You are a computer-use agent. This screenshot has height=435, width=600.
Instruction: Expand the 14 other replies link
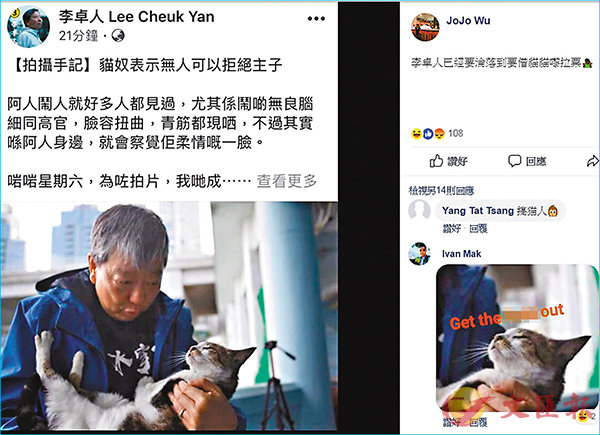[x=441, y=190]
